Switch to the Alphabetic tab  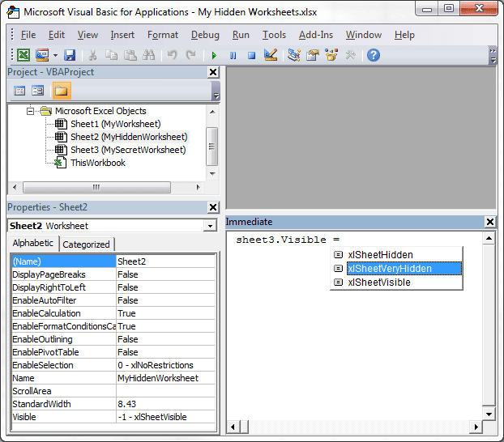coord(32,243)
